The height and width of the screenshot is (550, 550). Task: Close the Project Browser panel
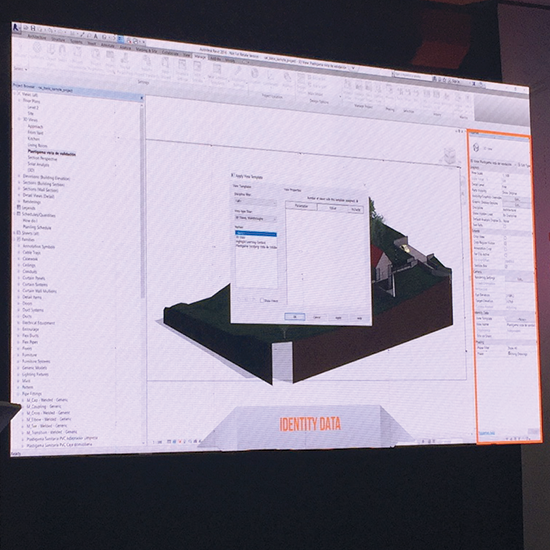pyautogui.click(x=142, y=98)
